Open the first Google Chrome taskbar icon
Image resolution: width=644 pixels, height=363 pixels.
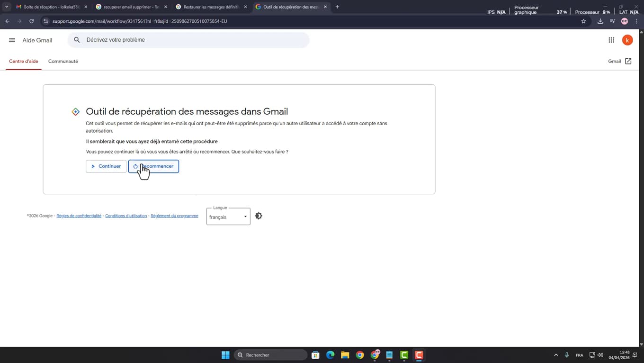pyautogui.click(x=360, y=355)
